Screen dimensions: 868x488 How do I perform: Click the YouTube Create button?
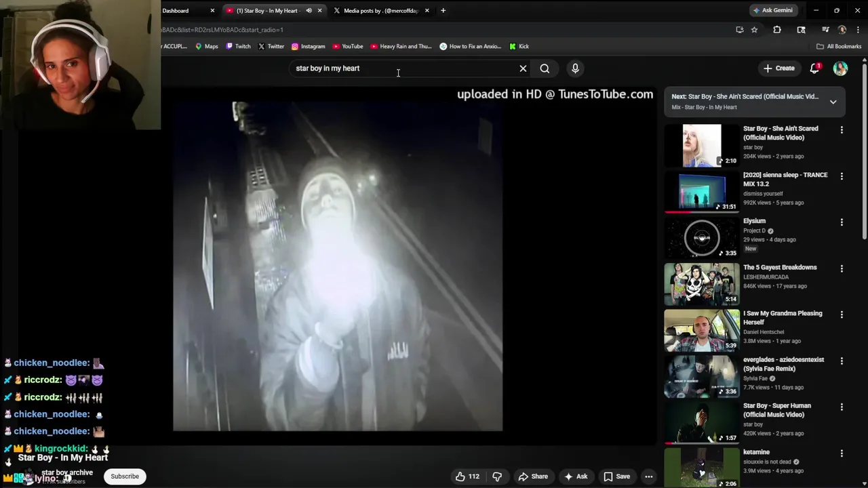point(778,68)
